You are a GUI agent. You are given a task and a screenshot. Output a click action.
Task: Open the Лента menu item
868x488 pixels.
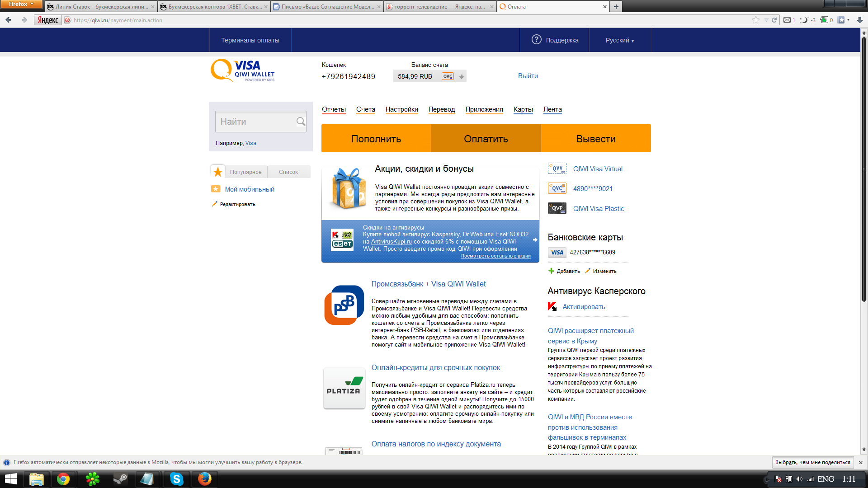click(552, 109)
